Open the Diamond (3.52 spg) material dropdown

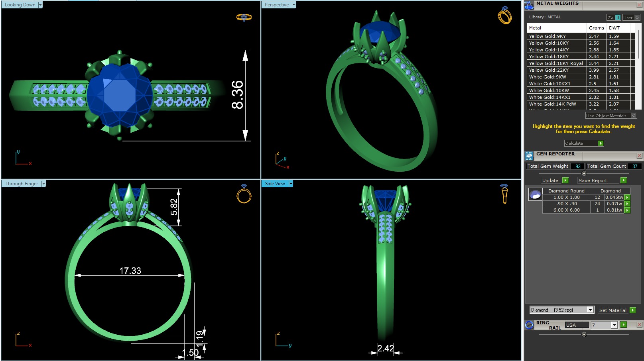pos(590,310)
